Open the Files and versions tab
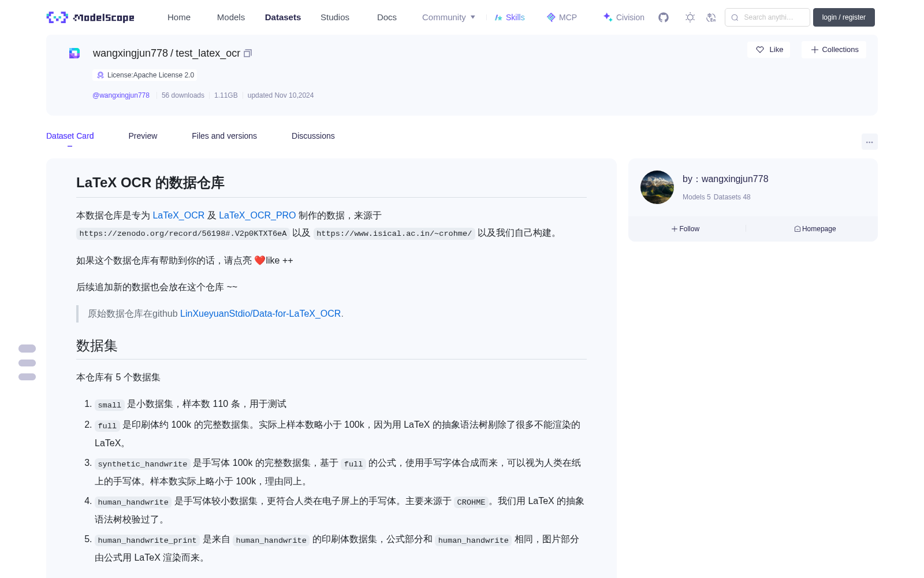 coord(224,136)
